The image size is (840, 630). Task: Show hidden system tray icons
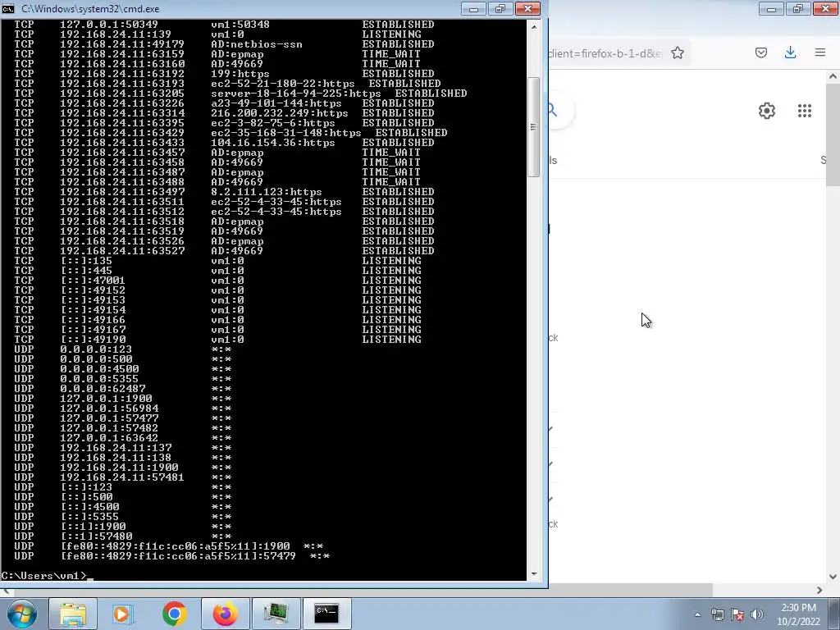(697, 614)
